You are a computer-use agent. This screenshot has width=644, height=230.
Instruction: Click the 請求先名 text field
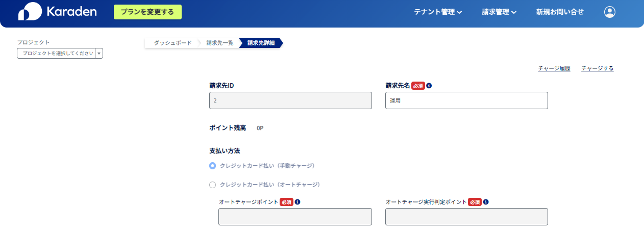pyautogui.click(x=466, y=100)
